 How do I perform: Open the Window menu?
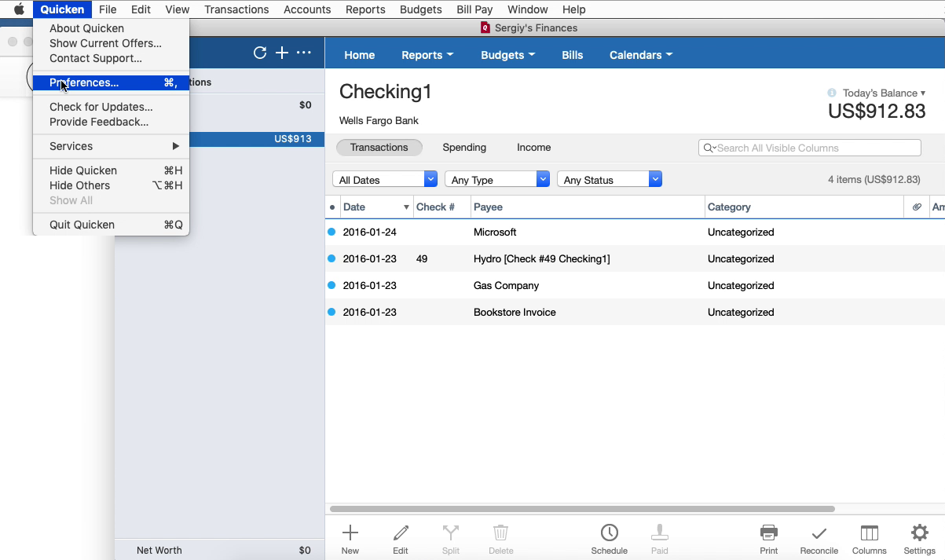528,9
